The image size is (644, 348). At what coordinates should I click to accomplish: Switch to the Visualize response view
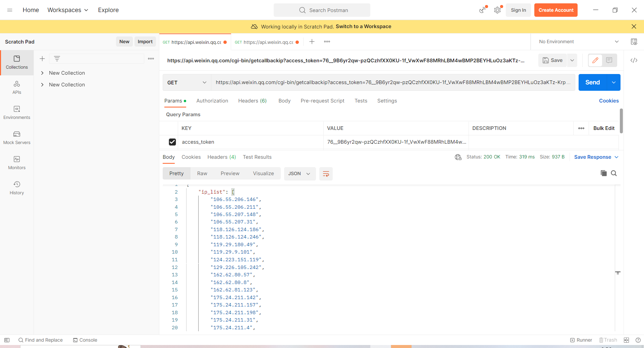click(263, 173)
